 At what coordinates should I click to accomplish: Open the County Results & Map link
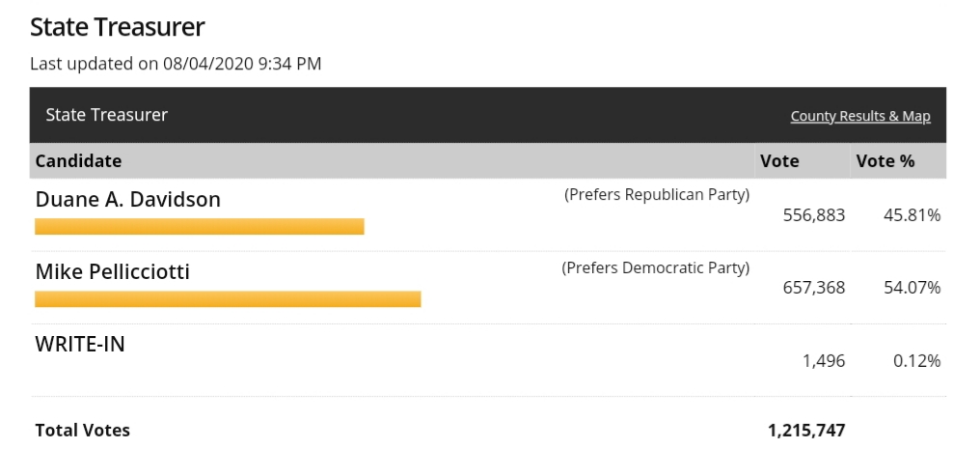[859, 117]
